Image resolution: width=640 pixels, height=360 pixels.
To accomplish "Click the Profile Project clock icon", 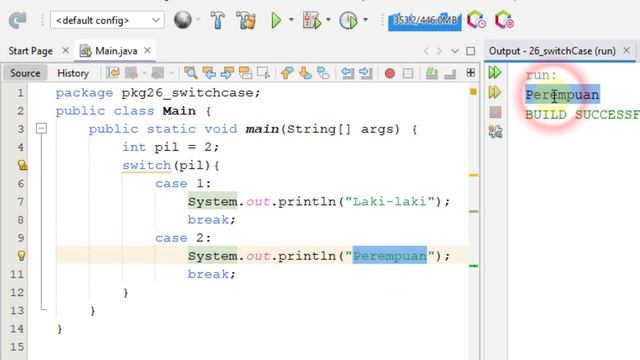I will pos(348,20).
